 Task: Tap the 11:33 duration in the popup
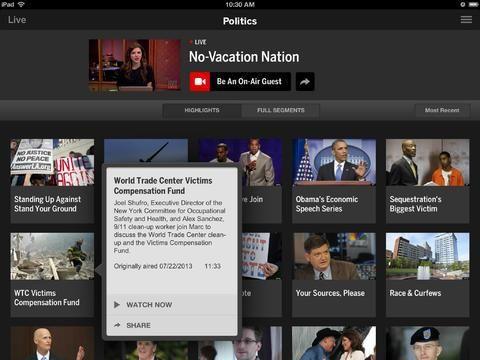coord(213,266)
